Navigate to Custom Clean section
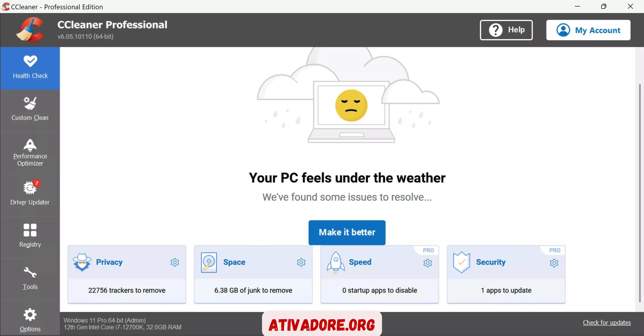 [x=30, y=109]
